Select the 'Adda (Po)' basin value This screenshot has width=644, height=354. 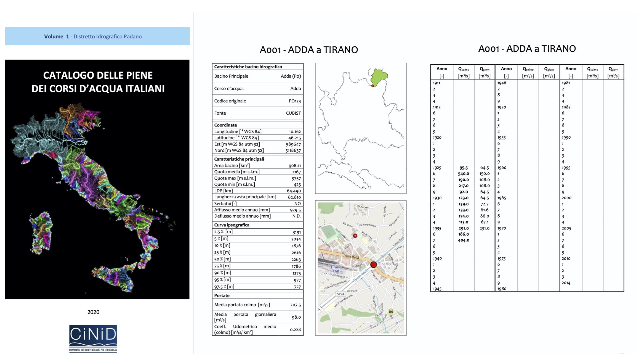tap(291, 76)
